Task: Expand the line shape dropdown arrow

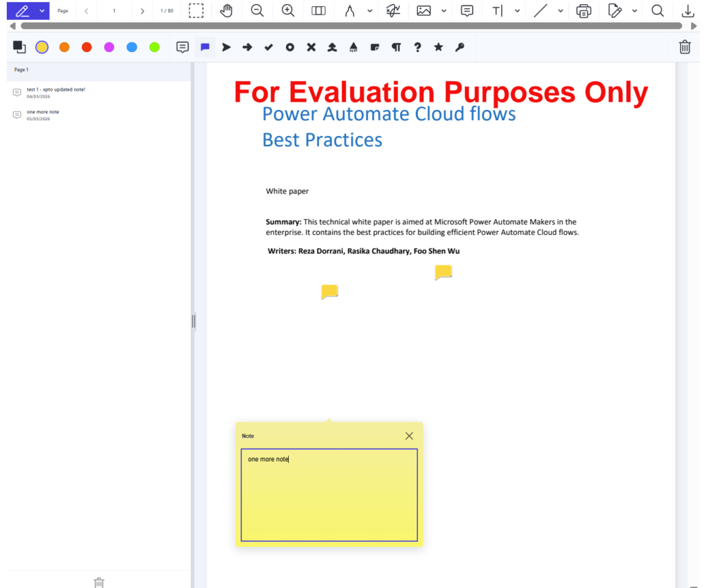Action: tap(560, 11)
